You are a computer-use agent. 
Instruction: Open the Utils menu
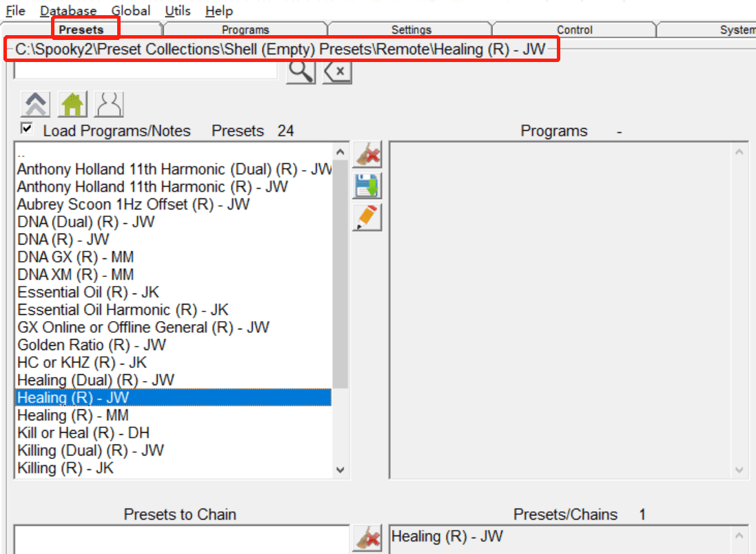click(178, 11)
